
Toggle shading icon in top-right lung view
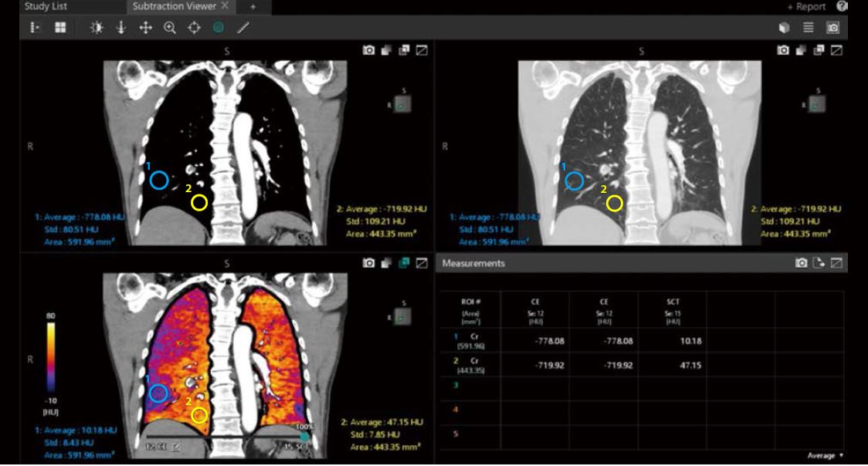pyautogui.click(x=801, y=50)
